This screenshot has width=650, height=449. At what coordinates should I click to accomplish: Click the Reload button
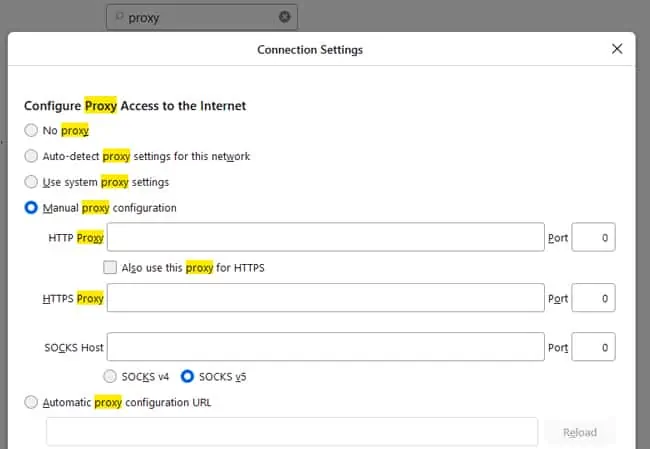(x=580, y=432)
